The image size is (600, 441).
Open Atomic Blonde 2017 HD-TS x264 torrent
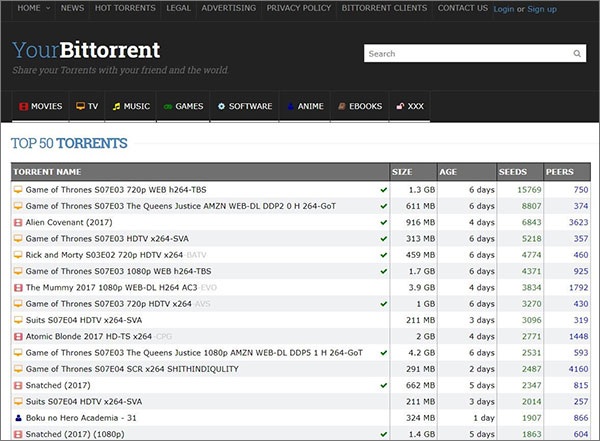(99, 336)
